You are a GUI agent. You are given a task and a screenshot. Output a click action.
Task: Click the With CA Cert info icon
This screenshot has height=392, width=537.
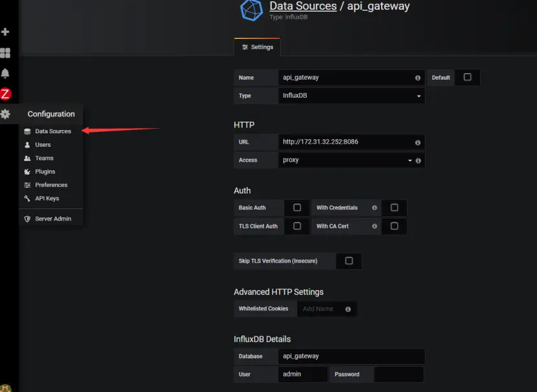(375, 226)
